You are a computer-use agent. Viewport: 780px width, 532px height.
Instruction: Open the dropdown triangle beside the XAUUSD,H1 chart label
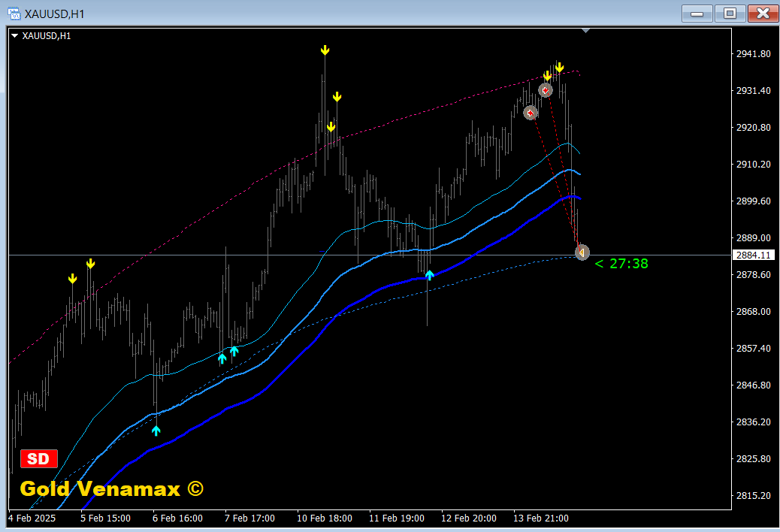(14, 36)
